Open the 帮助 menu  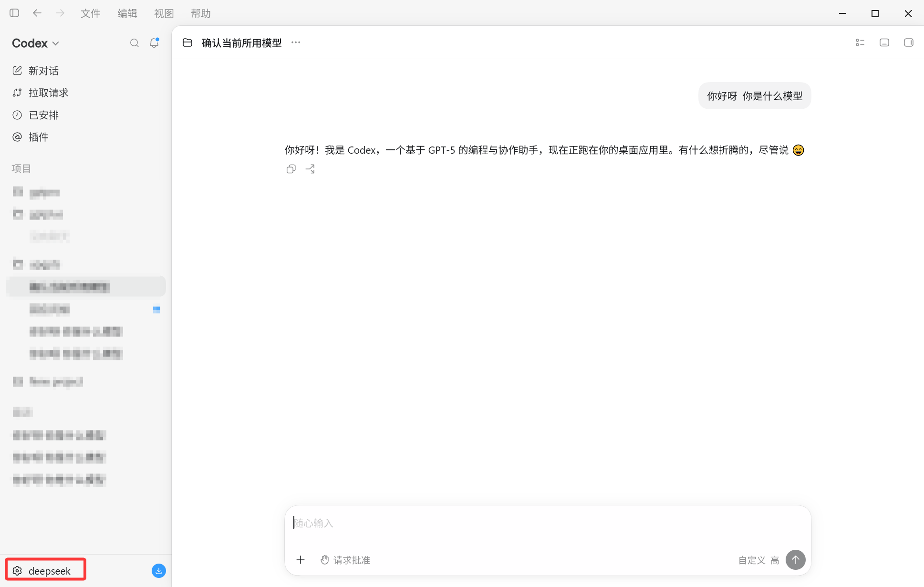click(201, 13)
